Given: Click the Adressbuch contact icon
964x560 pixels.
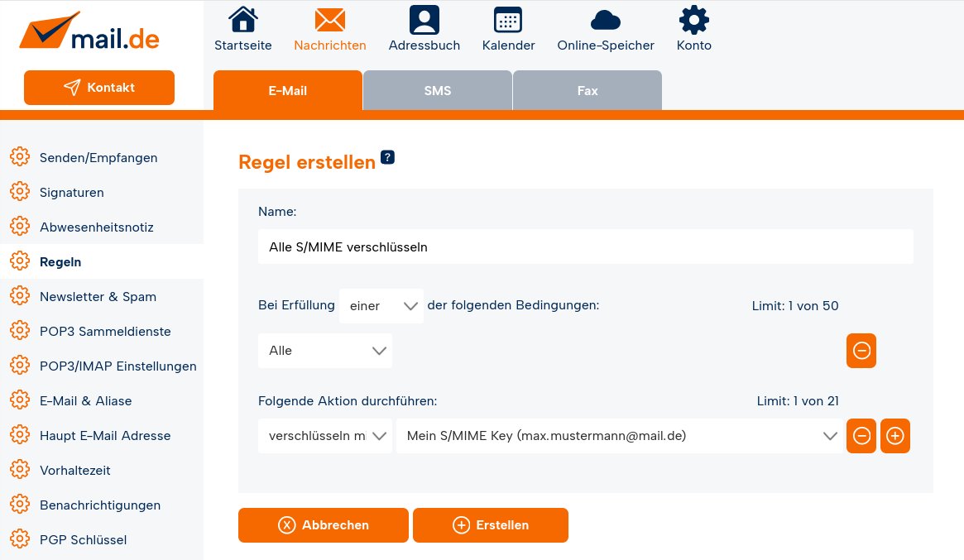Looking at the screenshot, I should [424, 20].
